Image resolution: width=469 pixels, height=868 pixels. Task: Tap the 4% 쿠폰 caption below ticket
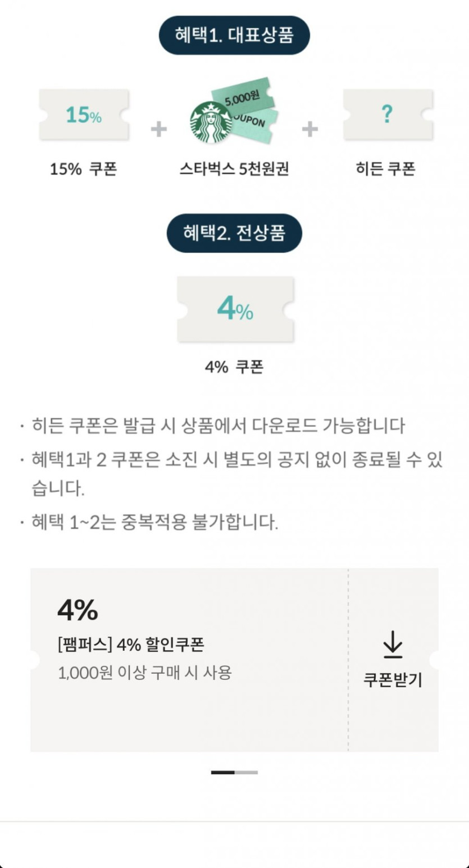234,367
